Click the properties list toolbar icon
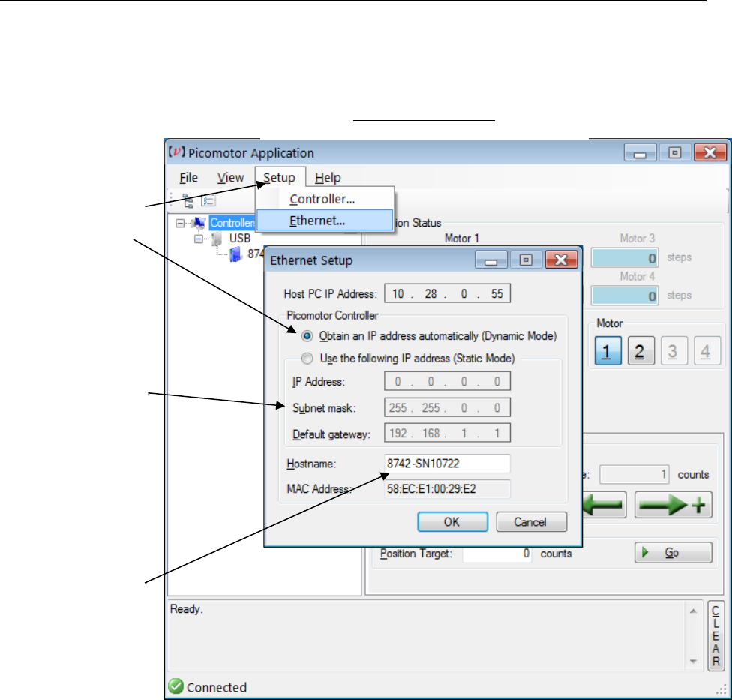The width and height of the screenshot is (732, 700). point(208,201)
